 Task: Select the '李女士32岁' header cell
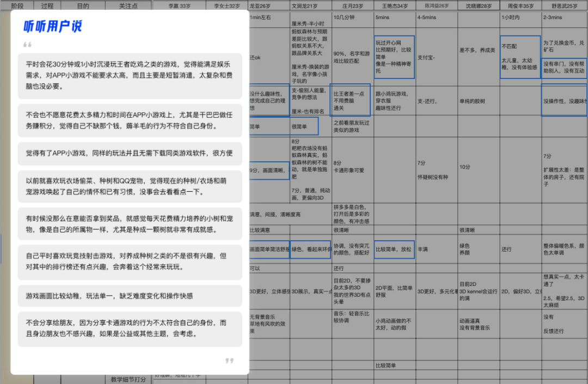coord(227,5)
